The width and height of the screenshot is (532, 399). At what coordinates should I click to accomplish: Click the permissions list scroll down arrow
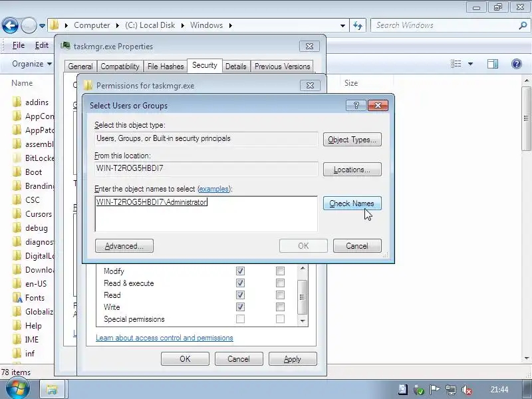click(303, 321)
